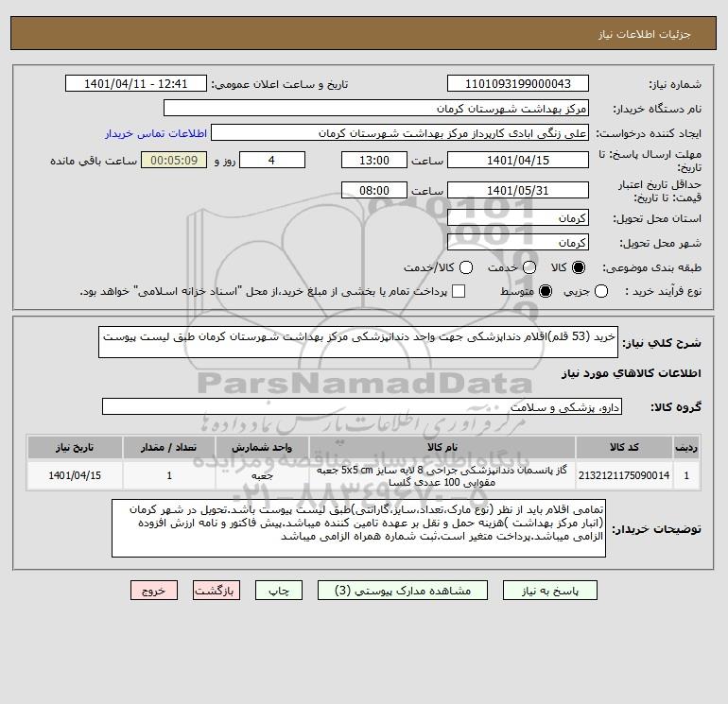Select the کالا radio button
Screen dimensions: 728x704
click(579, 267)
